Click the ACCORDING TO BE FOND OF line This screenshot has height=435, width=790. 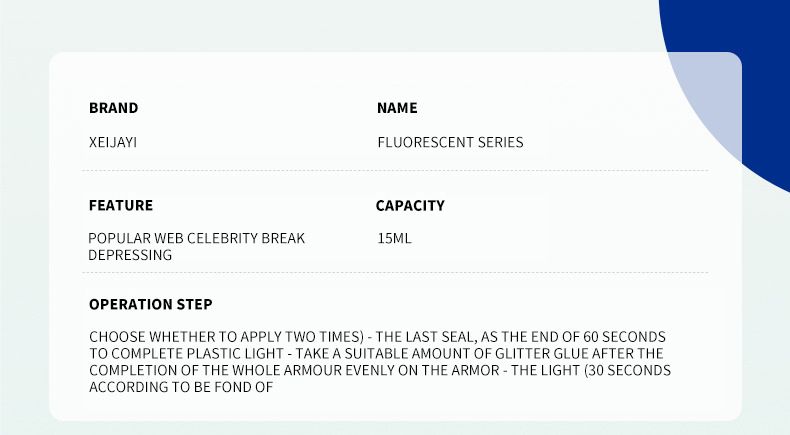click(181, 387)
